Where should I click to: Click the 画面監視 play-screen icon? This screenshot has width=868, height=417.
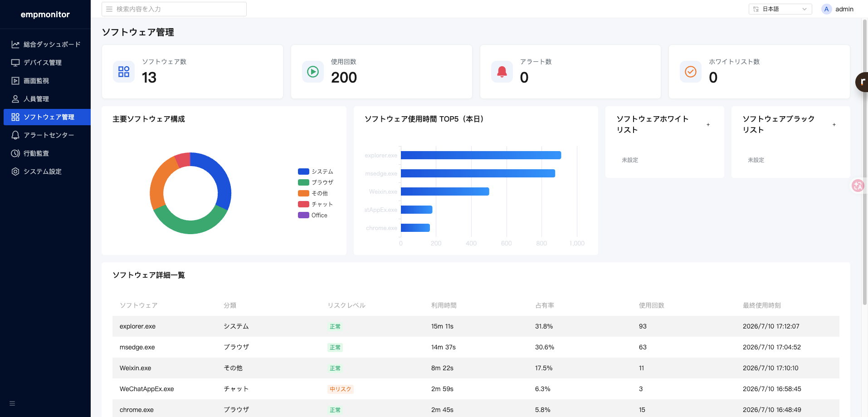coord(15,81)
